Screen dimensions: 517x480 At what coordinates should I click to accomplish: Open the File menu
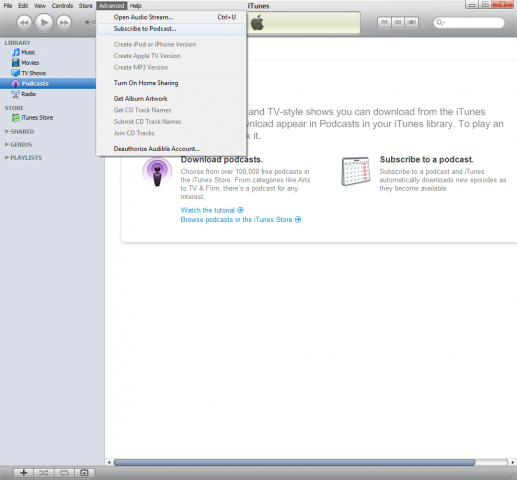(8, 6)
